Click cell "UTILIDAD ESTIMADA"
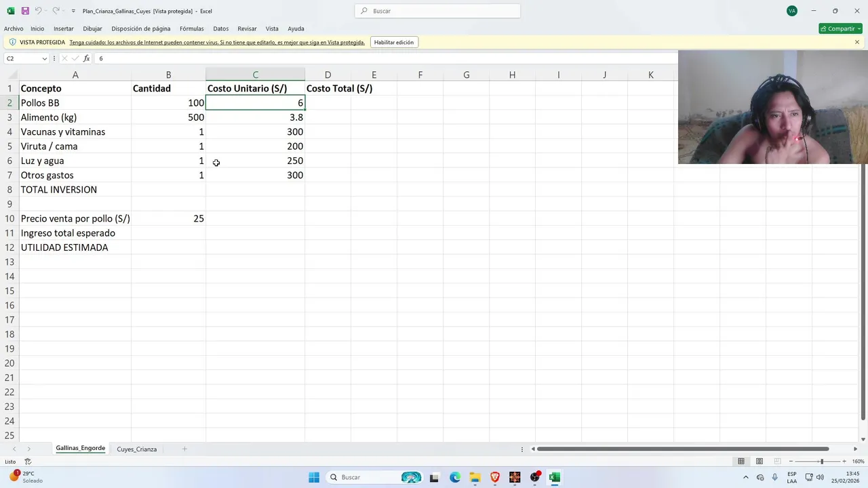Viewport: 868px width, 488px height. point(75,247)
